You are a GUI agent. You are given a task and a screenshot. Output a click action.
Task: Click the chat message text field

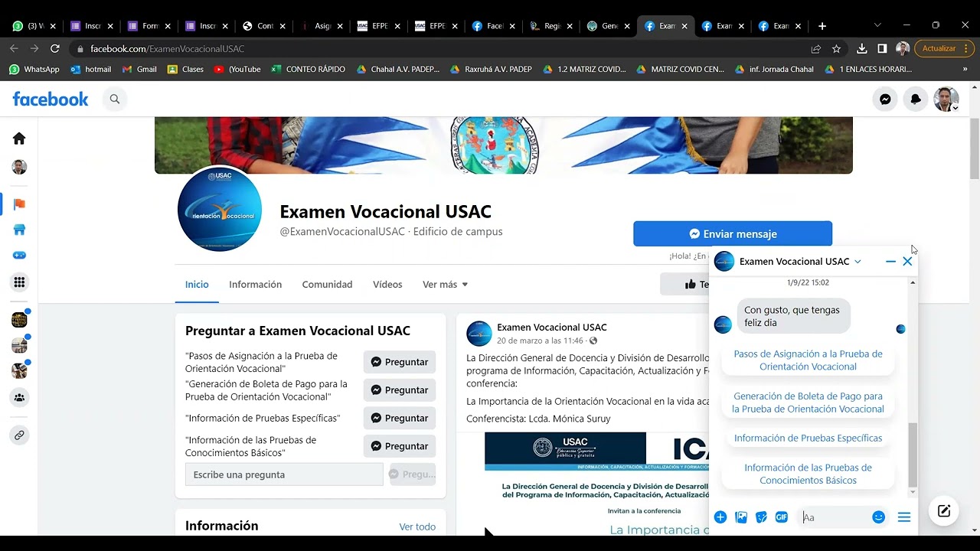tap(835, 517)
